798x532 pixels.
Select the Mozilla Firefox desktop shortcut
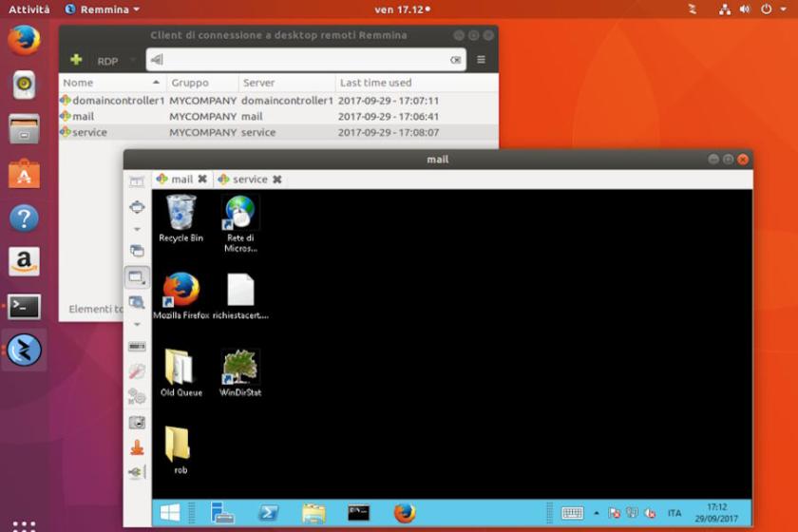(181, 296)
